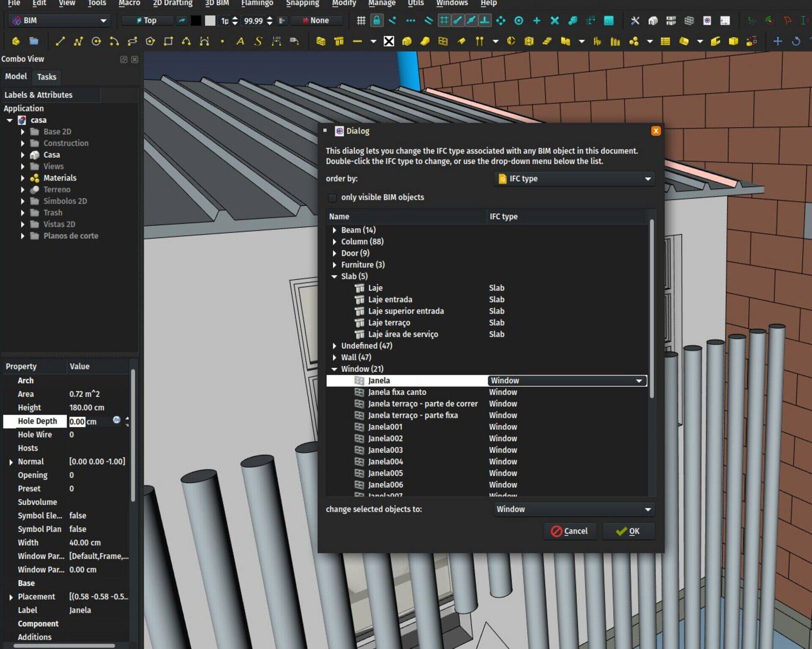Select the Ellipse drawing tool

pos(132,41)
